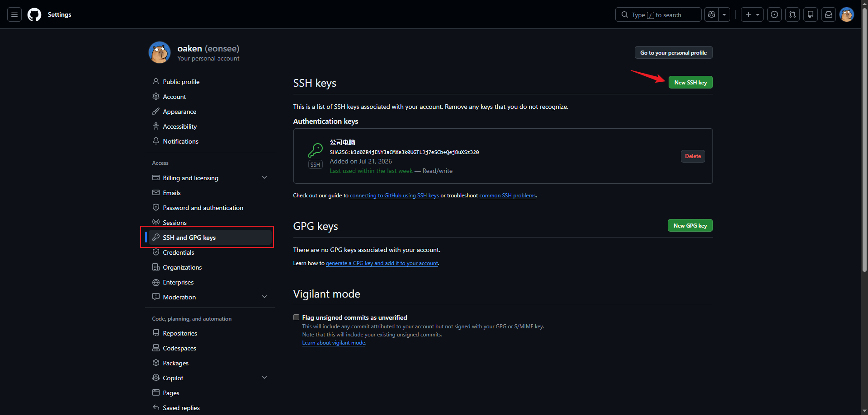Open the Repositories icon in header
The width and height of the screenshot is (868, 415).
pyautogui.click(x=811, y=14)
